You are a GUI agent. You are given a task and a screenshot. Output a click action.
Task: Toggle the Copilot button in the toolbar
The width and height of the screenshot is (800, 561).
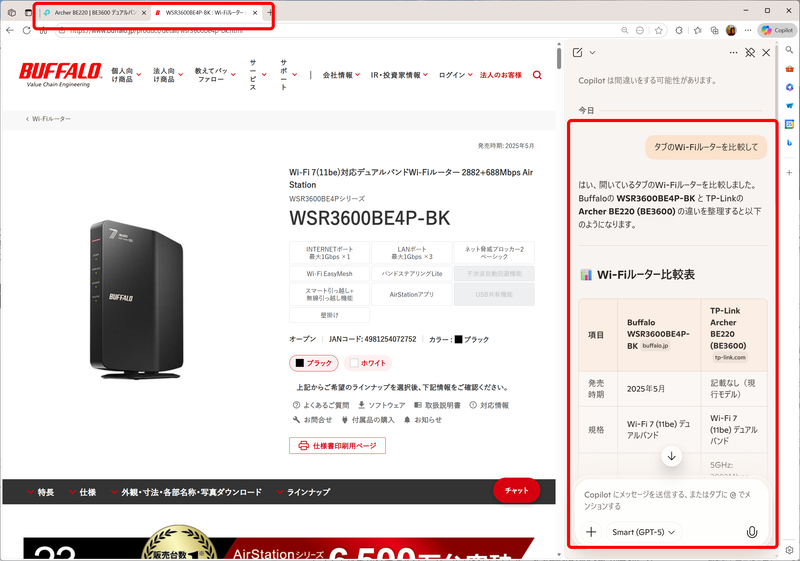pyautogui.click(x=777, y=31)
